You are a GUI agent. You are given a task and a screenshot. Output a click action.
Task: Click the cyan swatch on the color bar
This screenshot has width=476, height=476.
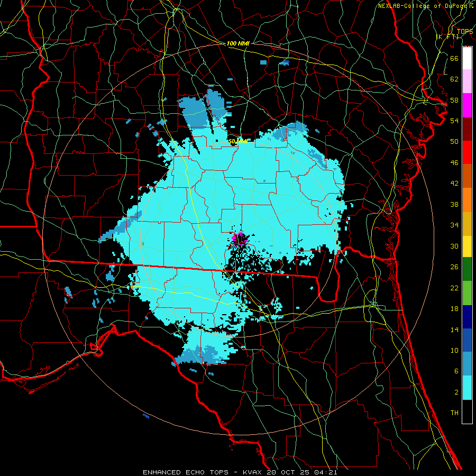467,388
